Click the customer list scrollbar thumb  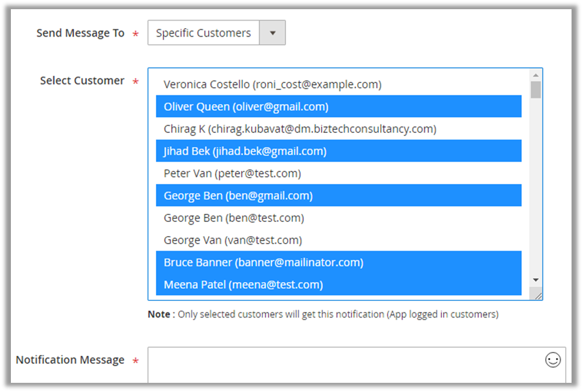pos(536,90)
